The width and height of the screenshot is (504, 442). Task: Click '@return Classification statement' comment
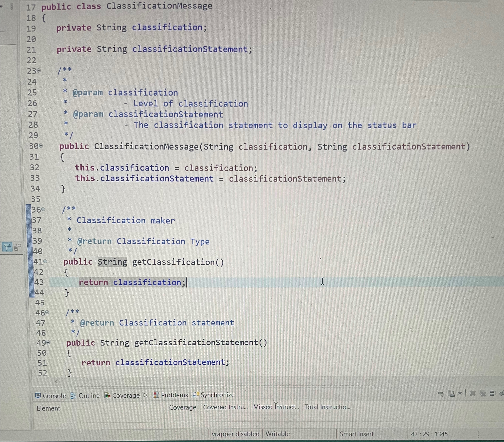click(157, 323)
